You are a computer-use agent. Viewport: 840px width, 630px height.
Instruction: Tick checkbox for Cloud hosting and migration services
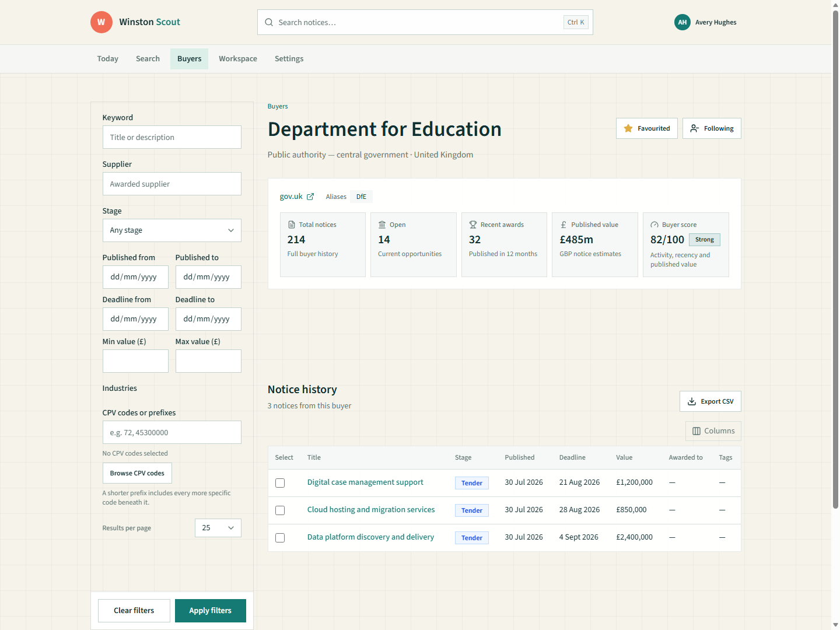[x=280, y=510]
